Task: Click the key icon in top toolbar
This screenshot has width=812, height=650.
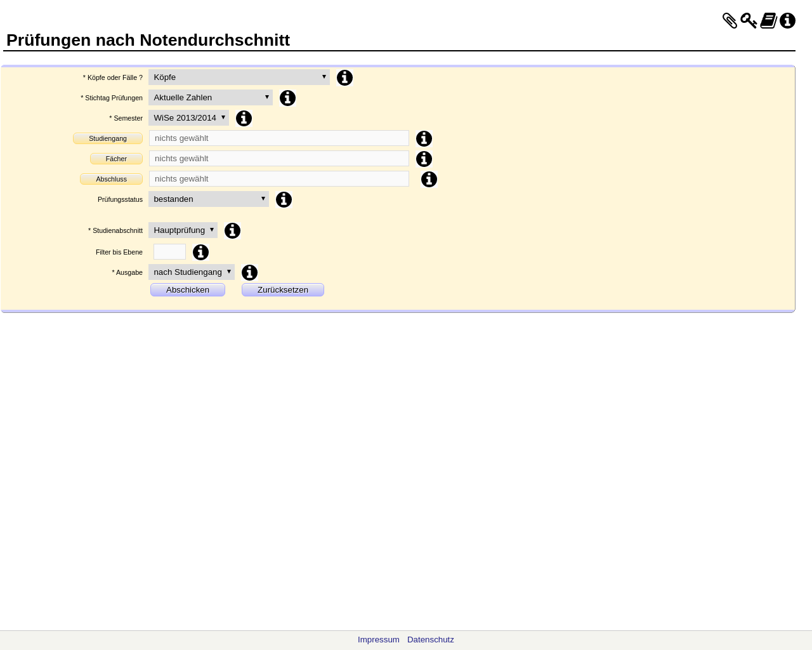Action: click(749, 21)
